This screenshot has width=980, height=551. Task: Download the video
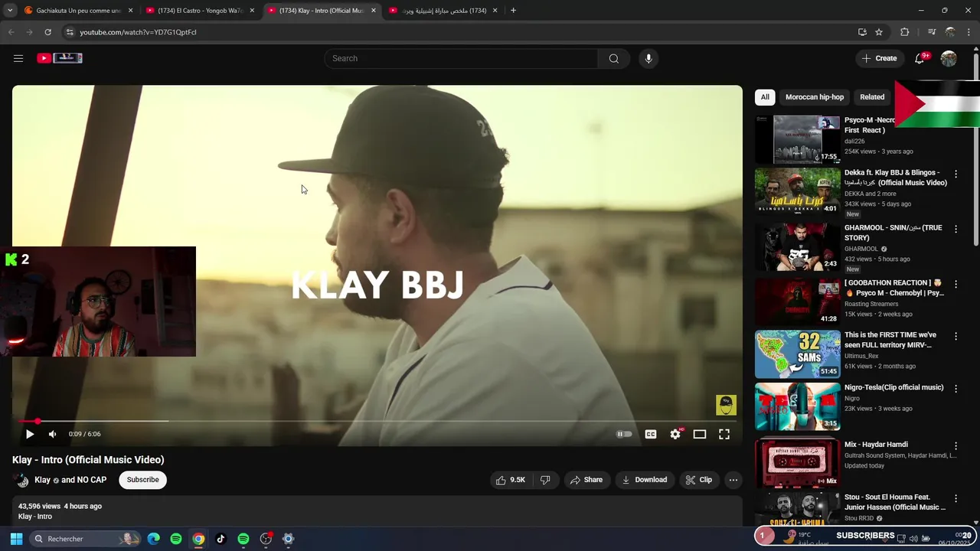coord(645,480)
